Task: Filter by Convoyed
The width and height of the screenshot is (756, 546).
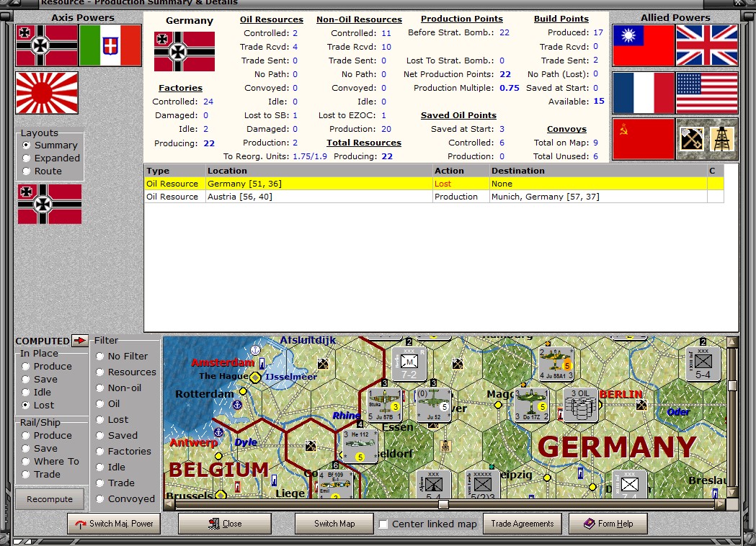Action: coord(125,498)
